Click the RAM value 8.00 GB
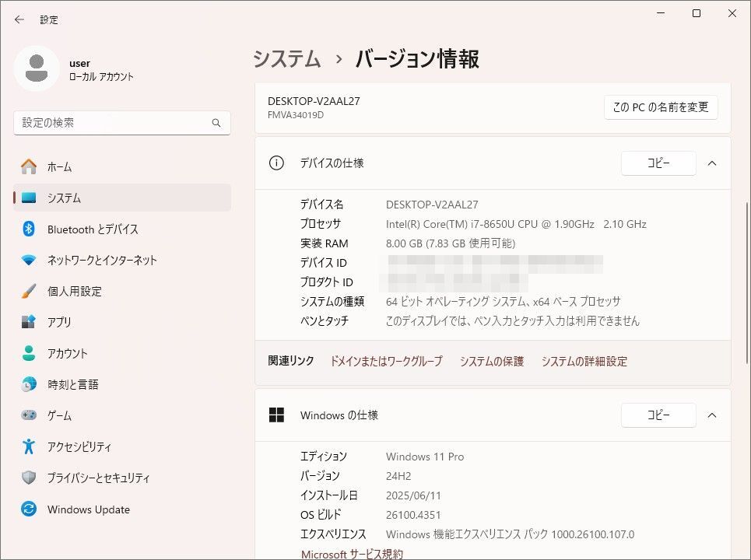 click(x=451, y=243)
